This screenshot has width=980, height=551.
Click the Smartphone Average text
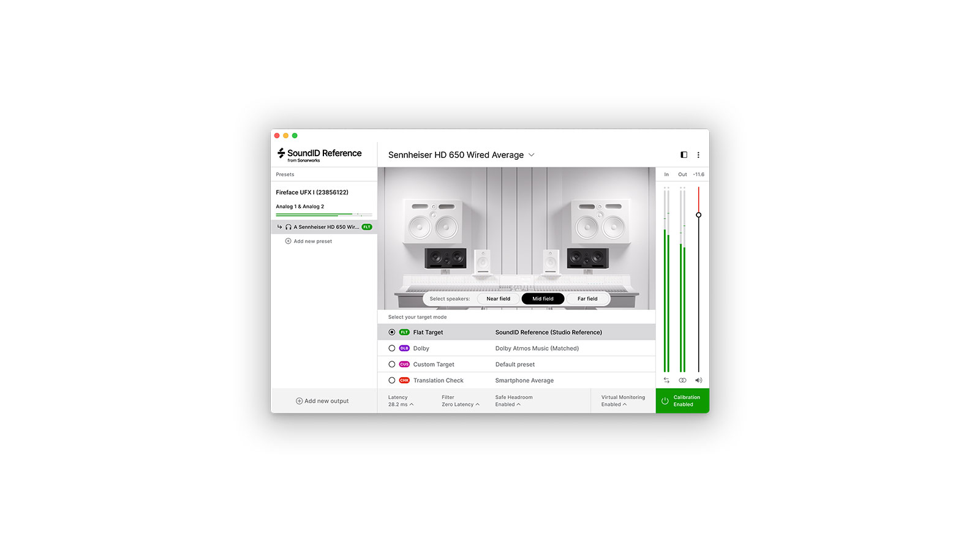pyautogui.click(x=524, y=380)
